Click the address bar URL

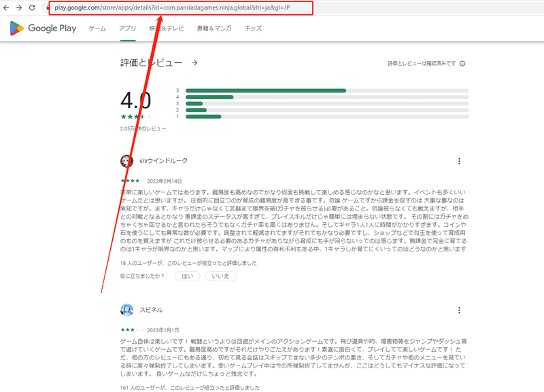pyautogui.click(x=172, y=7)
